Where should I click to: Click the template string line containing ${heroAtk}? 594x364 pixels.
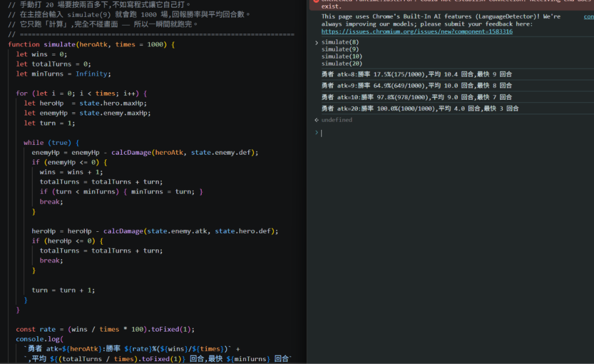point(132,349)
